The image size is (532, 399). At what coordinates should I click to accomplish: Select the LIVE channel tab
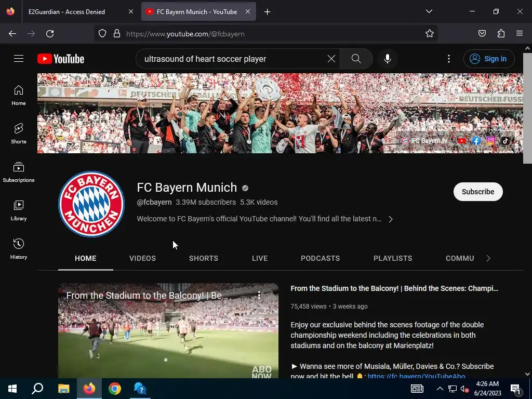(260, 258)
